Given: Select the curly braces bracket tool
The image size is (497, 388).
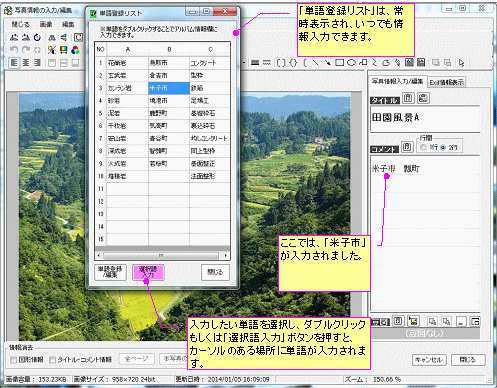Looking at the screenshot, I should (293, 63).
